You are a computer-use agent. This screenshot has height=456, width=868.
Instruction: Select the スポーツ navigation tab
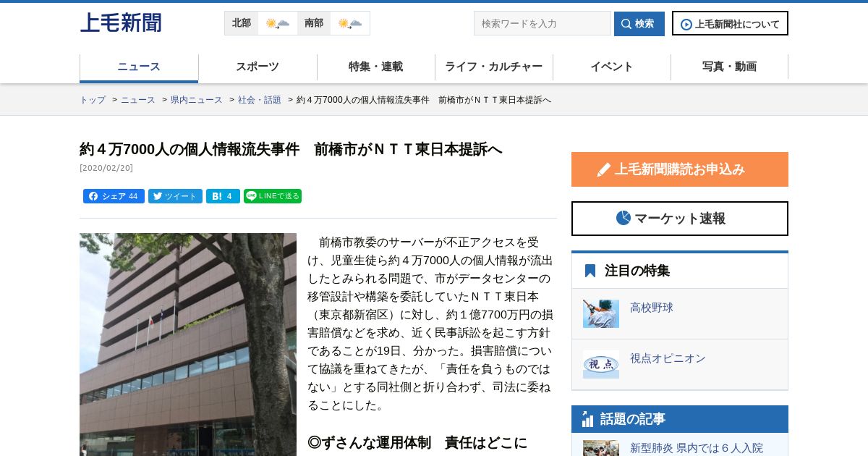258,67
